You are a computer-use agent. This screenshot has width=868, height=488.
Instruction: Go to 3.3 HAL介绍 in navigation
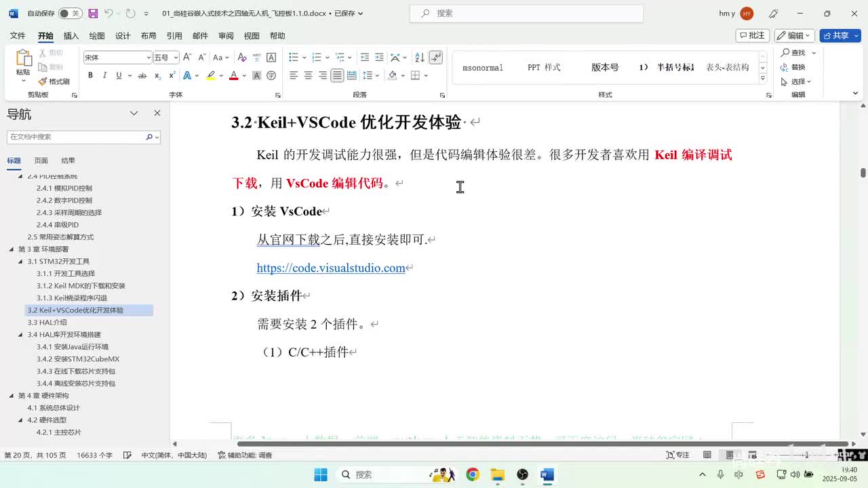tap(47, 323)
